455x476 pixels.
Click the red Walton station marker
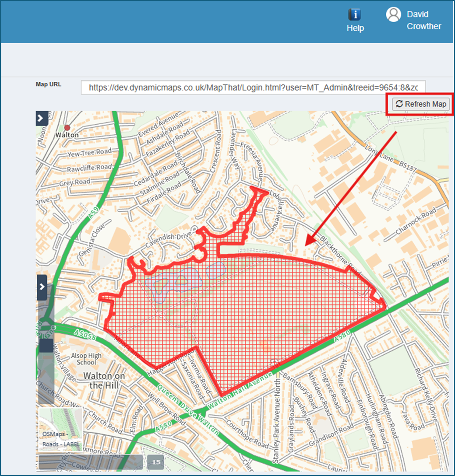click(x=67, y=127)
